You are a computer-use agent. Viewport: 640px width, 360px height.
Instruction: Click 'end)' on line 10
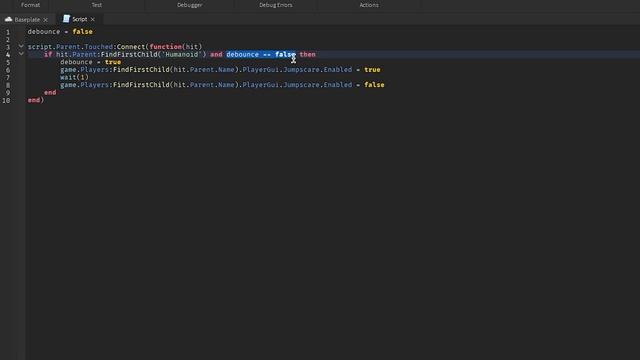(x=36, y=100)
